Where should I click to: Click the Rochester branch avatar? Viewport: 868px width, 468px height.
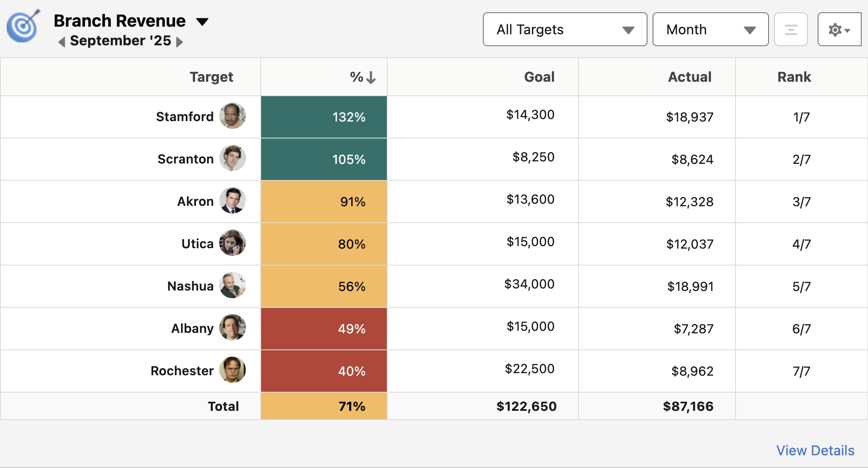(x=232, y=370)
